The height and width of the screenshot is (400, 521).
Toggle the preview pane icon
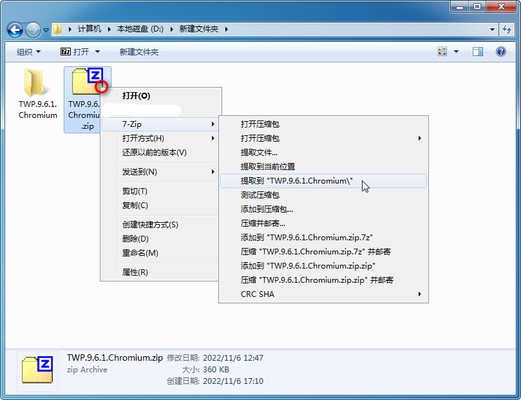pyautogui.click(x=477, y=52)
